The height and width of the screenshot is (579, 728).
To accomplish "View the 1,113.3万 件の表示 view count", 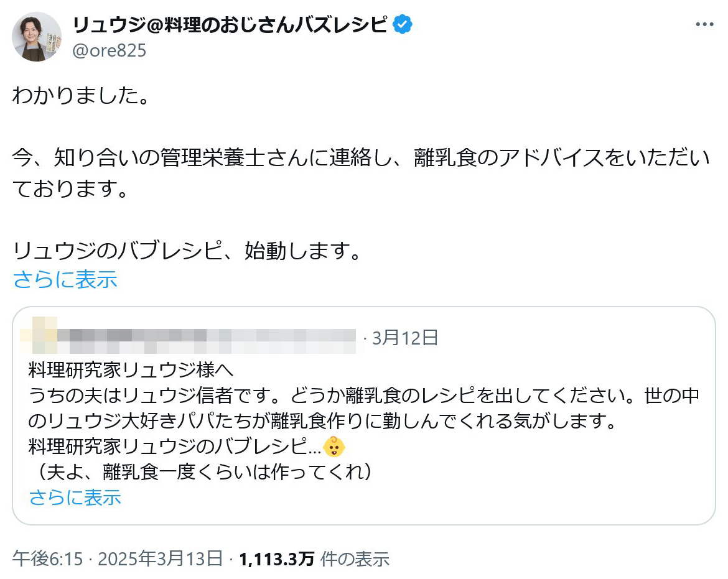I will coord(314,558).
